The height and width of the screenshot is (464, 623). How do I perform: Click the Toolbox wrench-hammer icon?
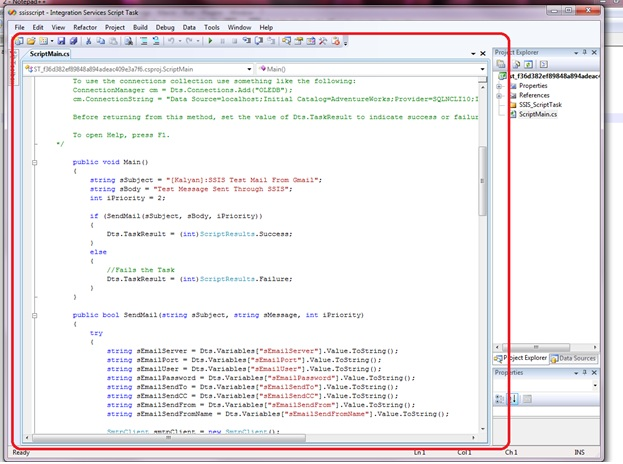pyautogui.click(x=323, y=41)
